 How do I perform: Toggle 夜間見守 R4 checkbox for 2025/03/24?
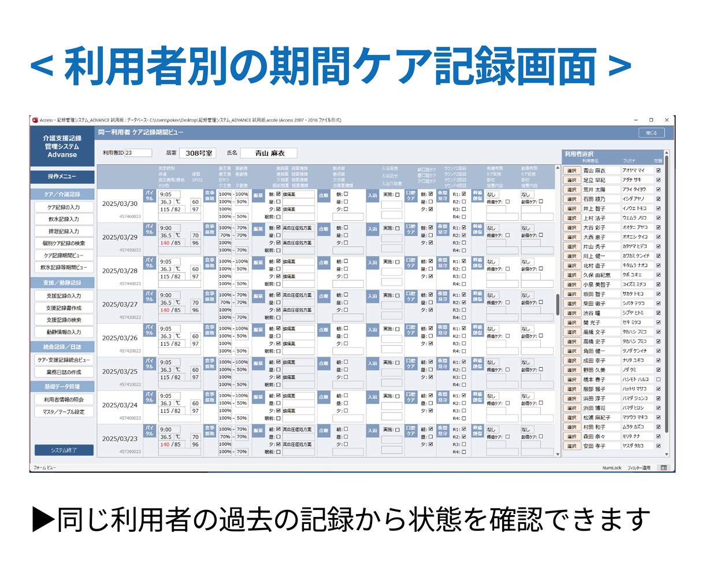point(463,418)
